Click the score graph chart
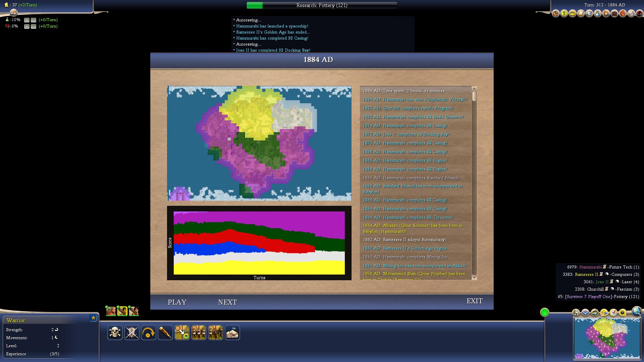The image size is (644, 362). coord(259,243)
